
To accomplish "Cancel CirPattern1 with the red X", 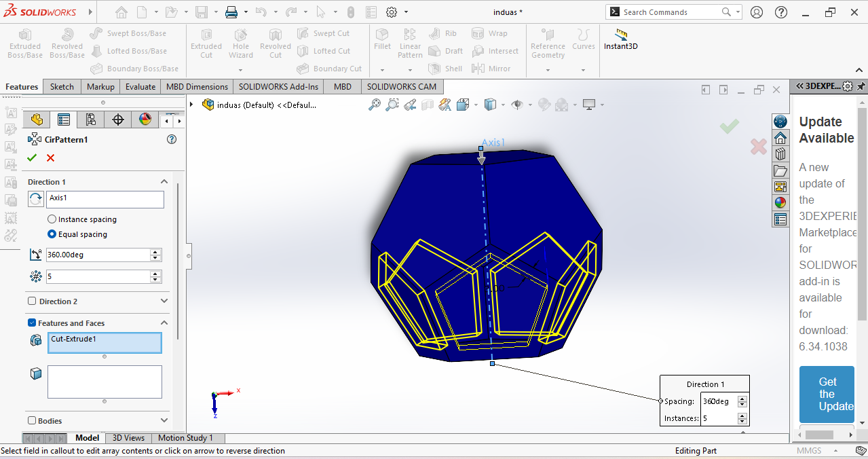I will (50, 158).
